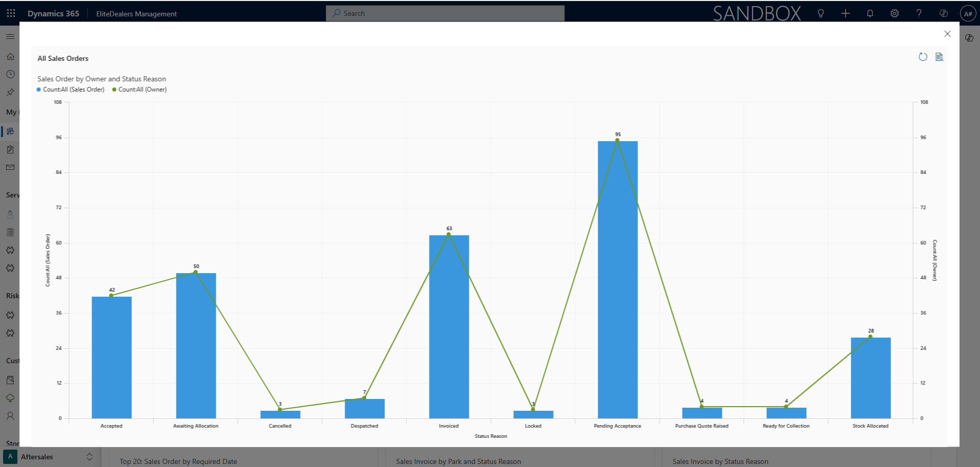Refresh the All Sales Orders chart
980x467 pixels.
tap(923, 57)
